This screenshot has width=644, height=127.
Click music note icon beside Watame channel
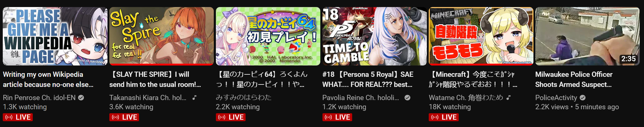tap(509, 98)
